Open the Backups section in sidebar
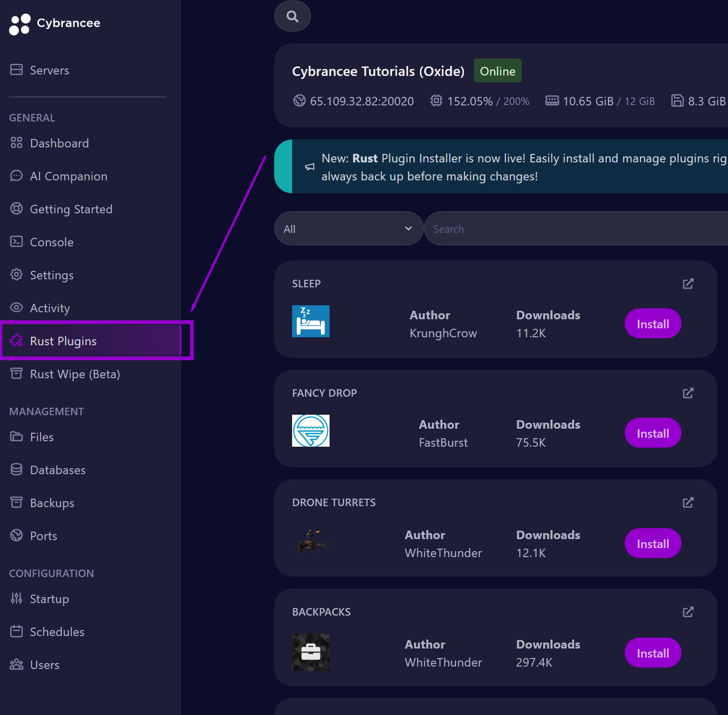Screen dimensions: 728x715 tap(52, 503)
